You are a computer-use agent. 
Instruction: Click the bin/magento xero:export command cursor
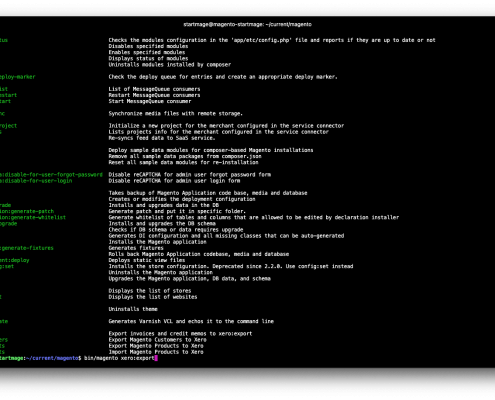tap(156, 358)
